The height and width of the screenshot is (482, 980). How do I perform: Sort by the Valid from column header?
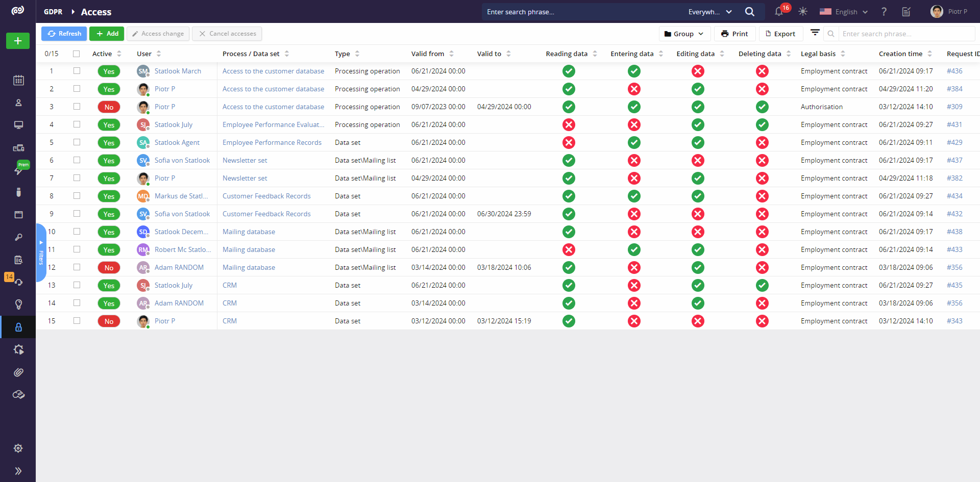pos(428,54)
